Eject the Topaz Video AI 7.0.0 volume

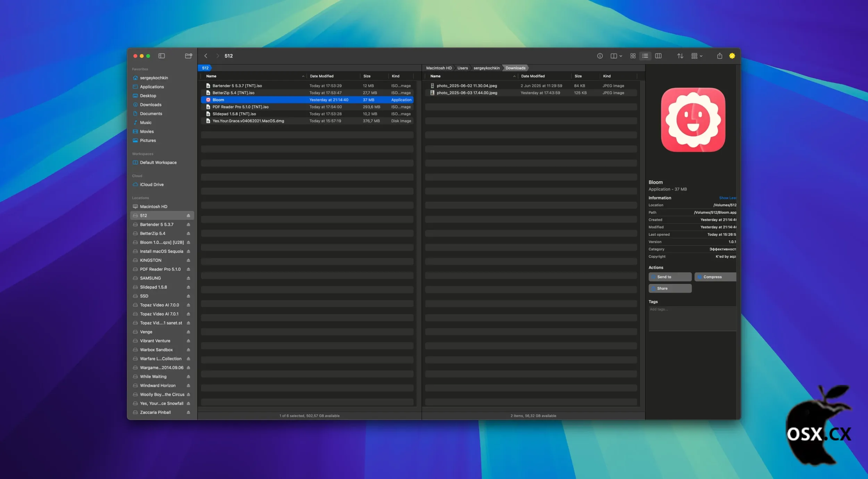click(x=188, y=305)
